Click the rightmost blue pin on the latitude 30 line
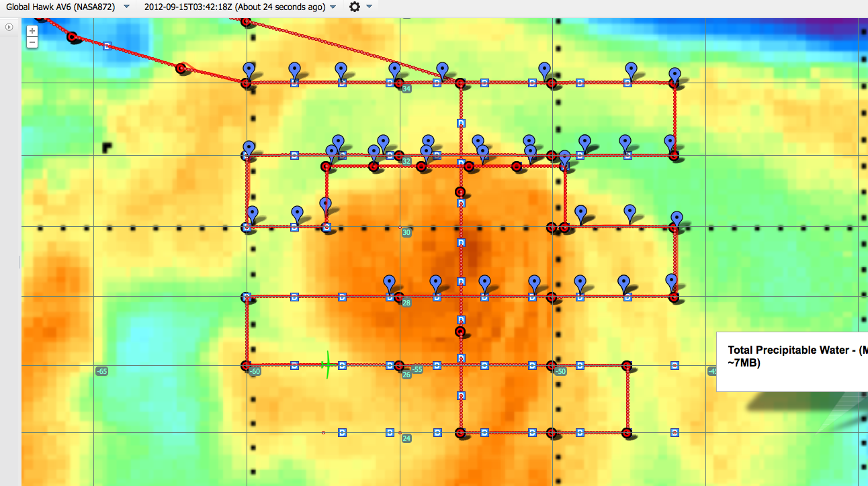The image size is (868, 486). pos(677,219)
